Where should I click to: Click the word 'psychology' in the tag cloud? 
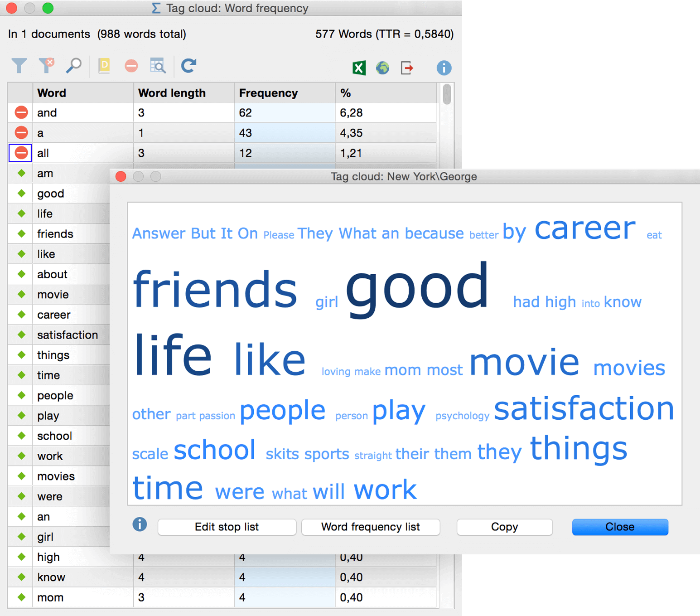pos(462,416)
